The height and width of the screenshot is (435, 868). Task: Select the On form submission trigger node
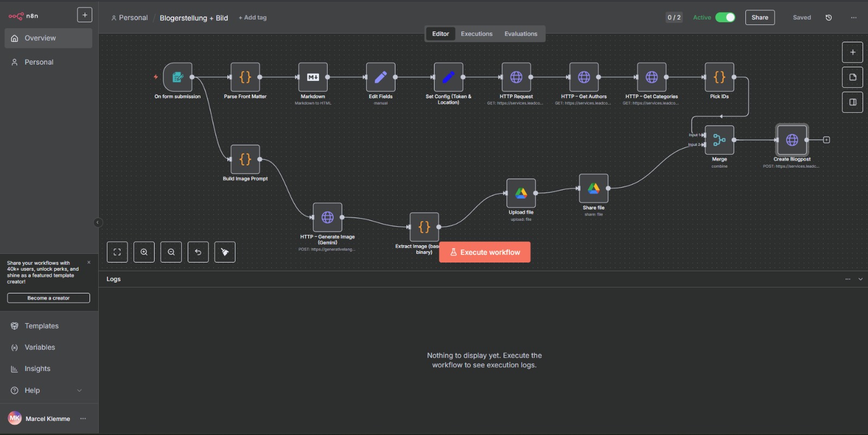point(177,77)
